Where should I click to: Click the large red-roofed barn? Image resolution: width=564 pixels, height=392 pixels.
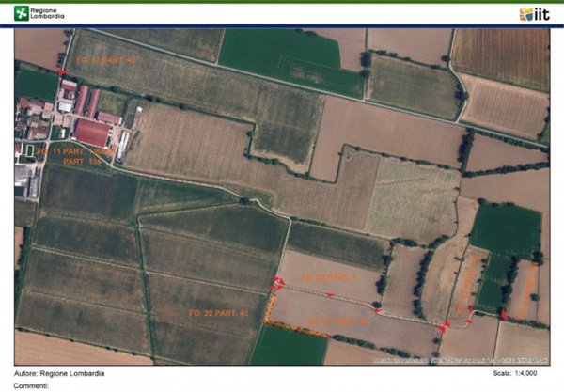(x=92, y=133)
